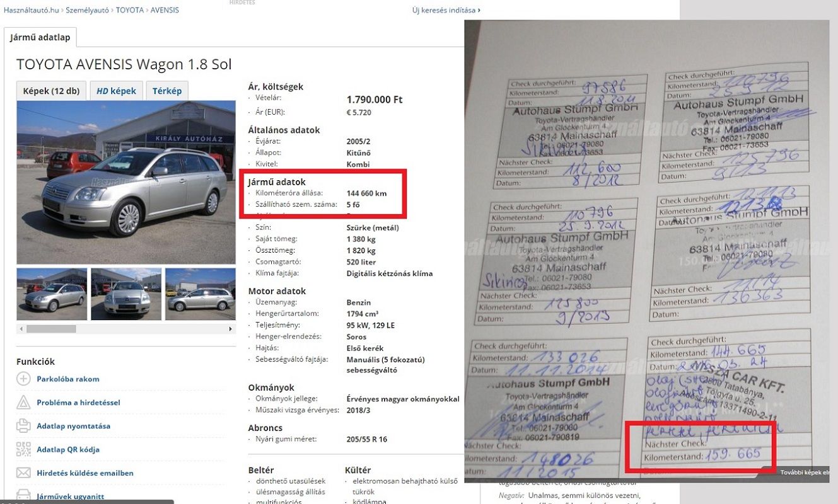The height and width of the screenshot is (504, 838).
Task: Open the Személyautó breadcrumb link
Action: pos(88,10)
